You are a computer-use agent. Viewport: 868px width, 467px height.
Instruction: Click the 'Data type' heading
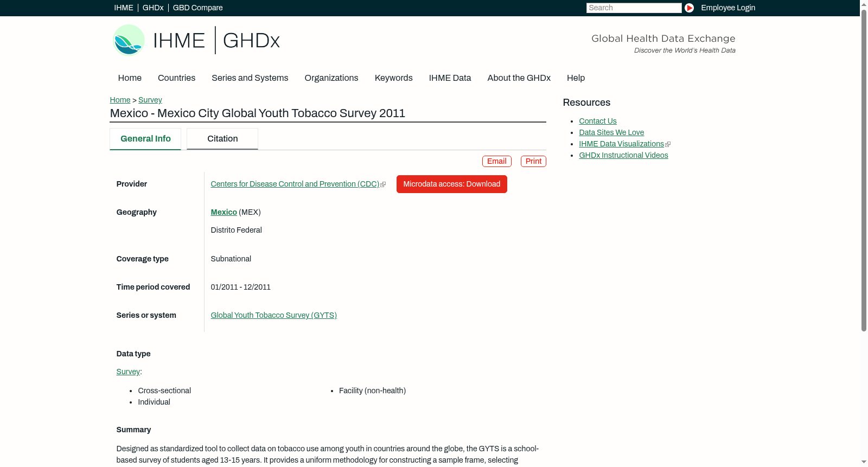(x=133, y=354)
